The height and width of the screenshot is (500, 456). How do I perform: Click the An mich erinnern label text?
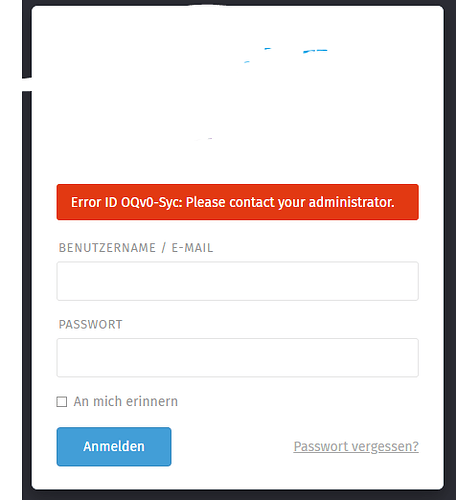click(x=126, y=402)
